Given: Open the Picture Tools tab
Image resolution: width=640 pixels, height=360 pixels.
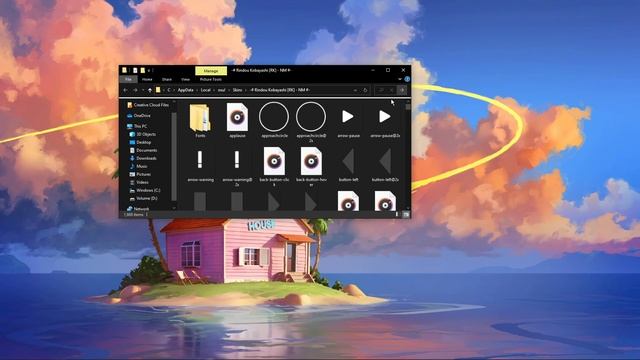Looking at the screenshot, I should point(211,79).
